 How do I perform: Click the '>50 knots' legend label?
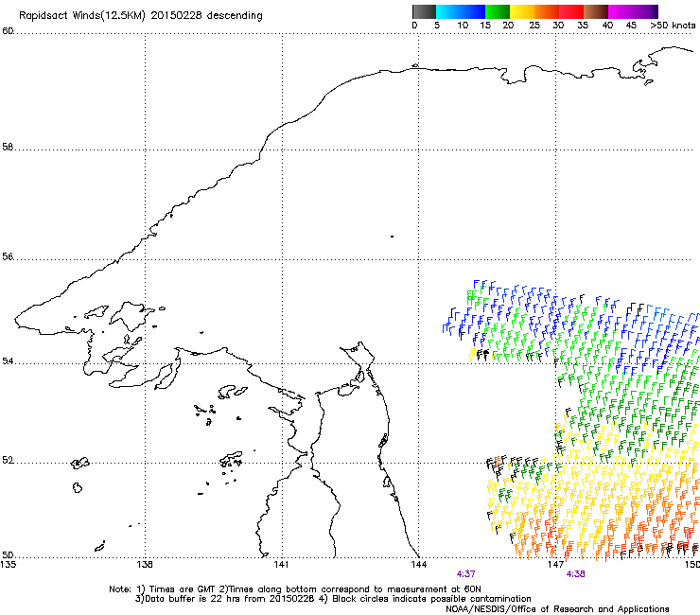tap(673, 26)
